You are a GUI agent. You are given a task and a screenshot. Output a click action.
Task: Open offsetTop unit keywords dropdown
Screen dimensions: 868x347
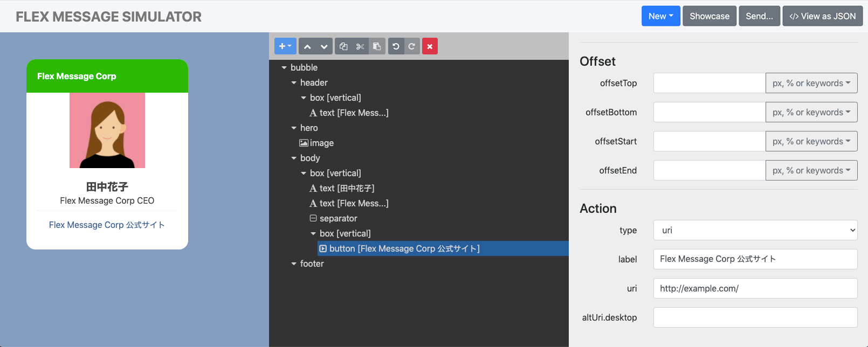coord(811,83)
